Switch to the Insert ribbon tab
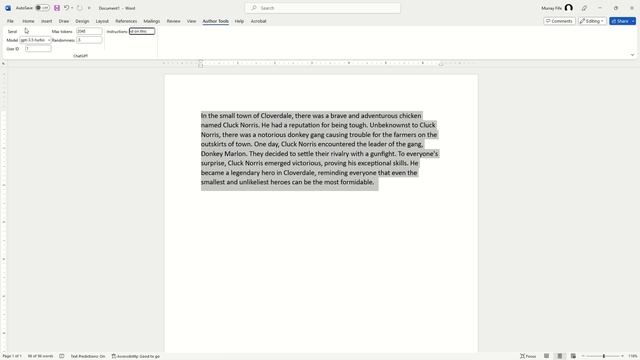Viewport: 640px width, 360px height. click(47, 21)
